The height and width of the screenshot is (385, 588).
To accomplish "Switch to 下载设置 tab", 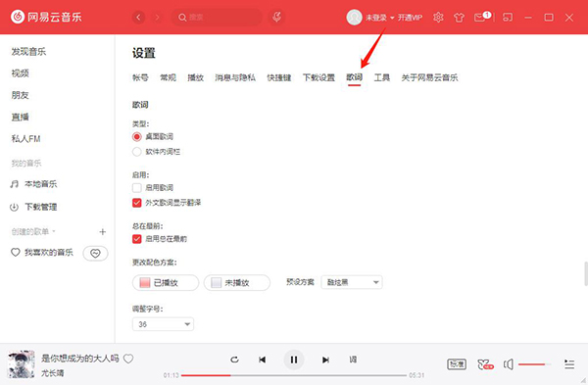I will click(x=318, y=77).
